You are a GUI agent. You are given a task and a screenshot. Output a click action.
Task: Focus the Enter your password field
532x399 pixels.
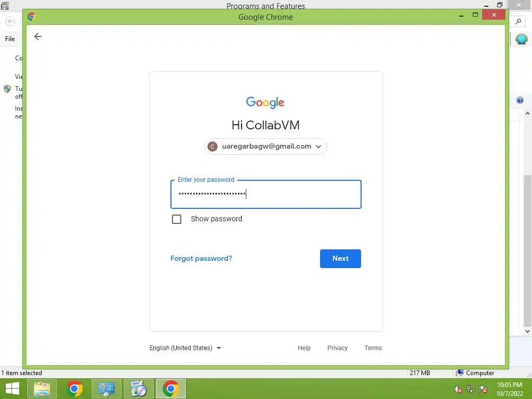pyautogui.click(x=265, y=194)
